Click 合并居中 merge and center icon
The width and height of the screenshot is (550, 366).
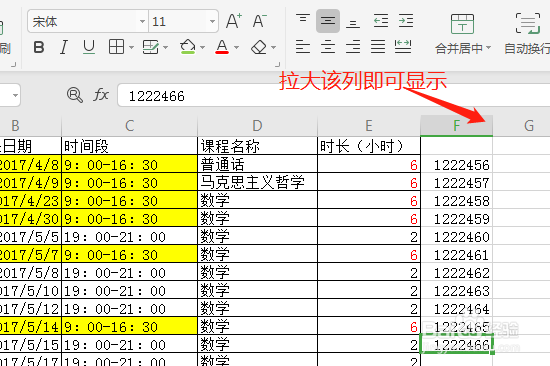[x=462, y=24]
